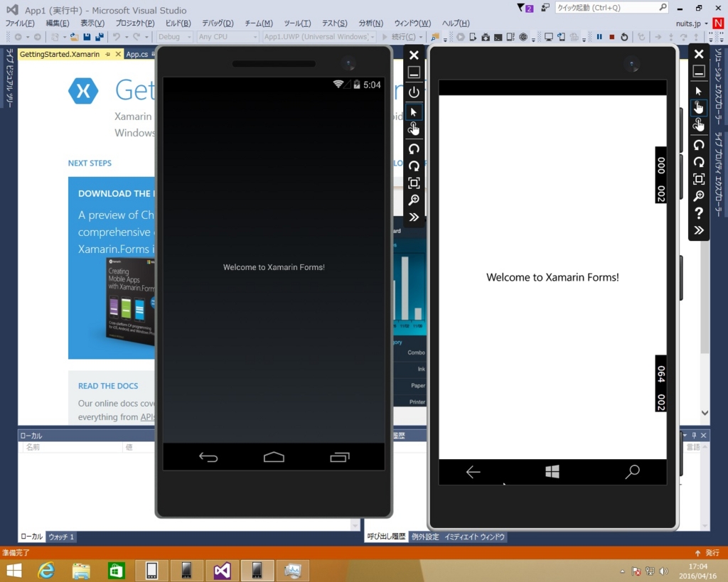Open additional tools for Windows Phone emulator

pos(699,230)
